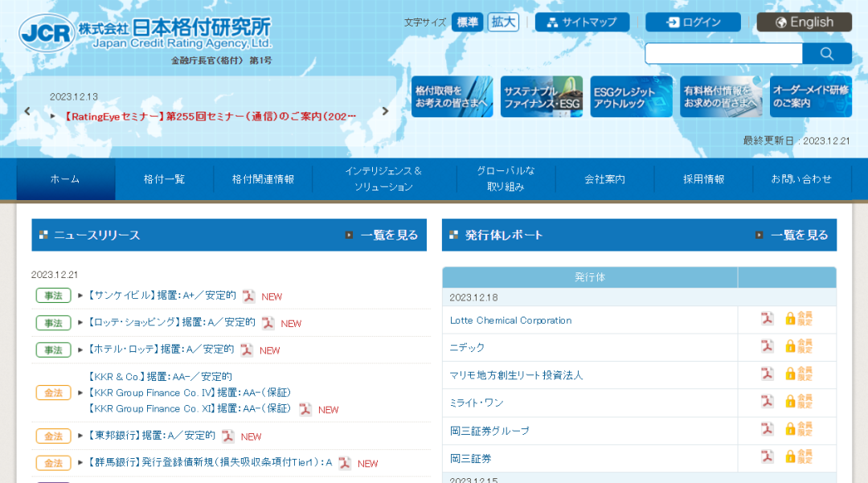Open 格付取得をお考えの皆さまへ banner
868x483 pixels.
(x=452, y=96)
